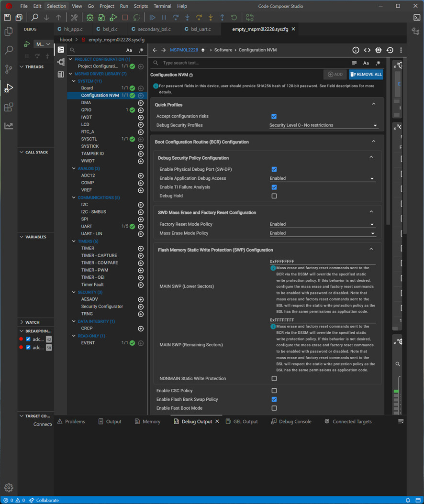Viewport: 424px width, 504px height.
Task: Open the Manage settings gear
Action: point(9,487)
